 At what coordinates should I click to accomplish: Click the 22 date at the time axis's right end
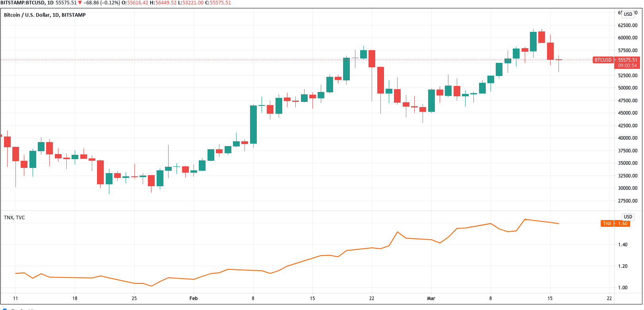[609, 298]
